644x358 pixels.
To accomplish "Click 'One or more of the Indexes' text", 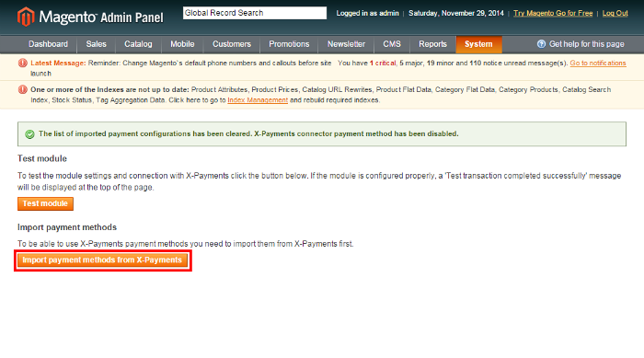I will tap(109, 89).
